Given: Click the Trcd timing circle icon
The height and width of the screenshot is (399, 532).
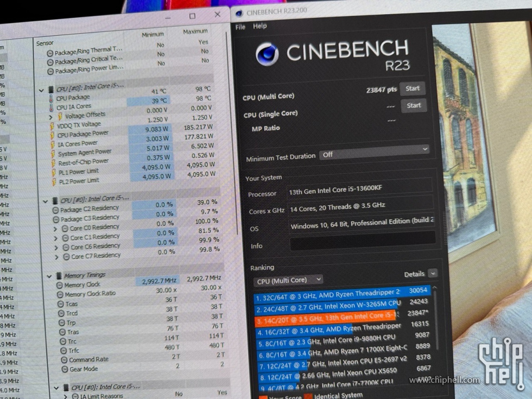Looking at the screenshot, I should [61, 314].
